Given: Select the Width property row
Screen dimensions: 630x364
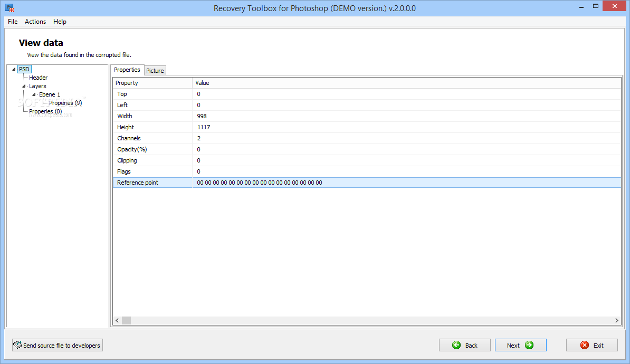Looking at the screenshot, I should click(367, 116).
